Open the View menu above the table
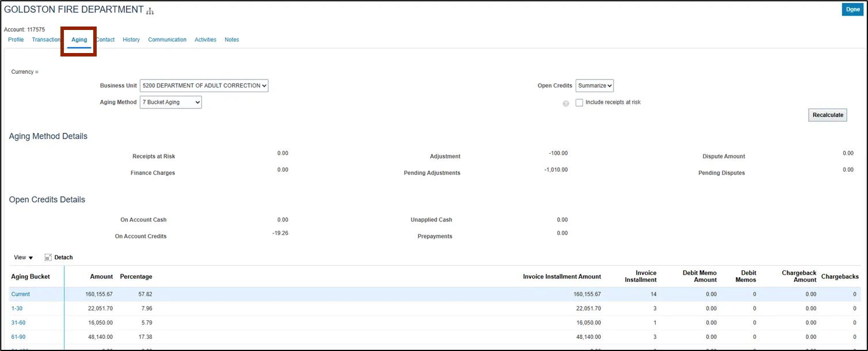This screenshot has width=868, height=351. tap(24, 258)
